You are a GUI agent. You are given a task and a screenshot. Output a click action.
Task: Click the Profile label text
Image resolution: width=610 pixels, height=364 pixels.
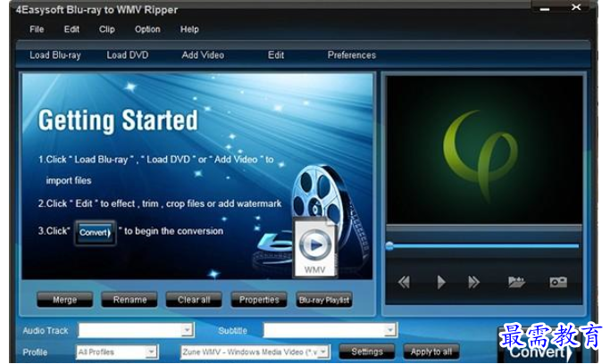[x=35, y=352]
